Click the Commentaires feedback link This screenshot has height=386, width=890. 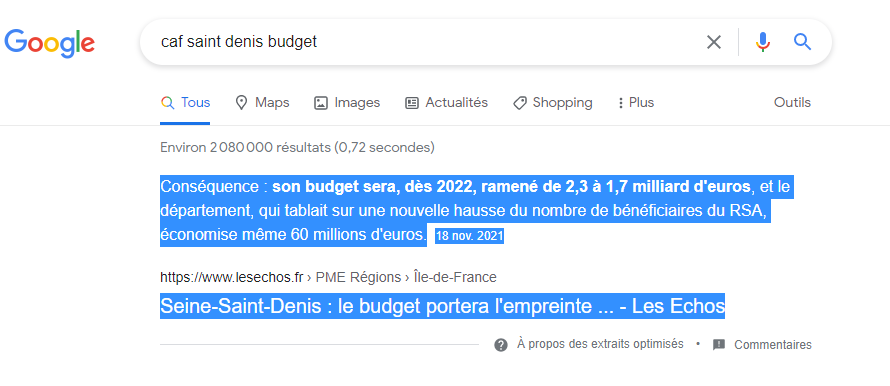click(x=773, y=345)
